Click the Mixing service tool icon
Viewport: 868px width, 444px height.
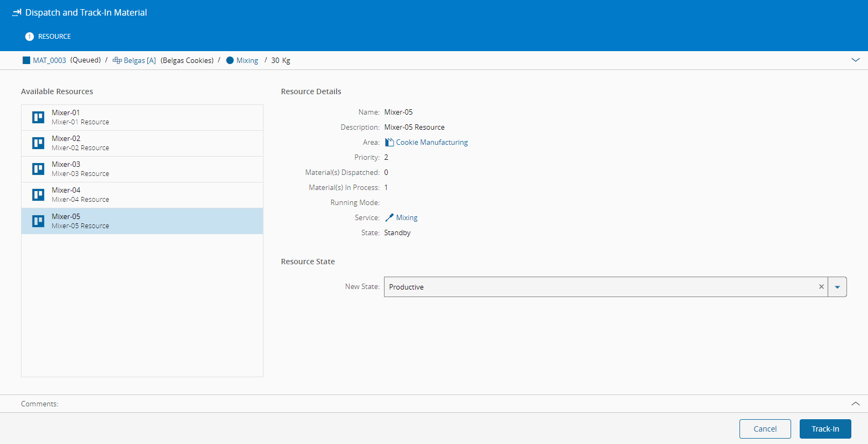(x=389, y=218)
